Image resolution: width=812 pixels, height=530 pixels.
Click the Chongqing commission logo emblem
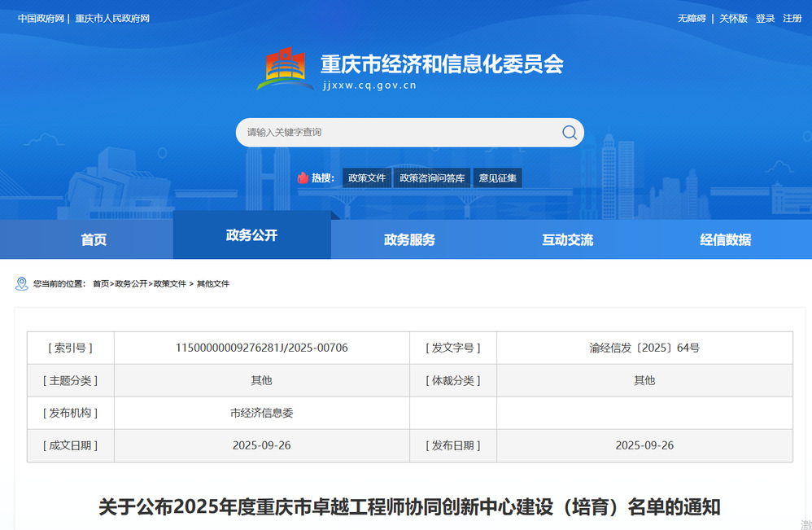(285, 68)
